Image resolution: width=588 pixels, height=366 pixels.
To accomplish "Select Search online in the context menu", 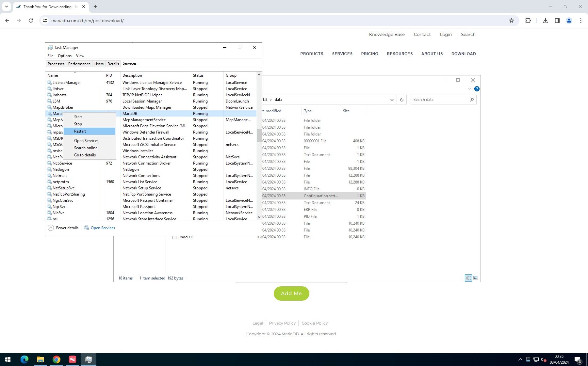I will click(90, 148).
